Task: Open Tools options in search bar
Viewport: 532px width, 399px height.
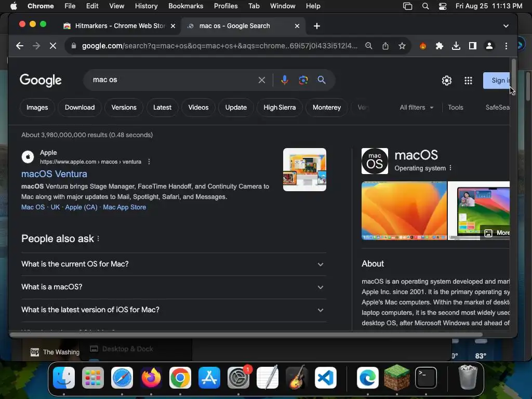Action: coord(455,108)
